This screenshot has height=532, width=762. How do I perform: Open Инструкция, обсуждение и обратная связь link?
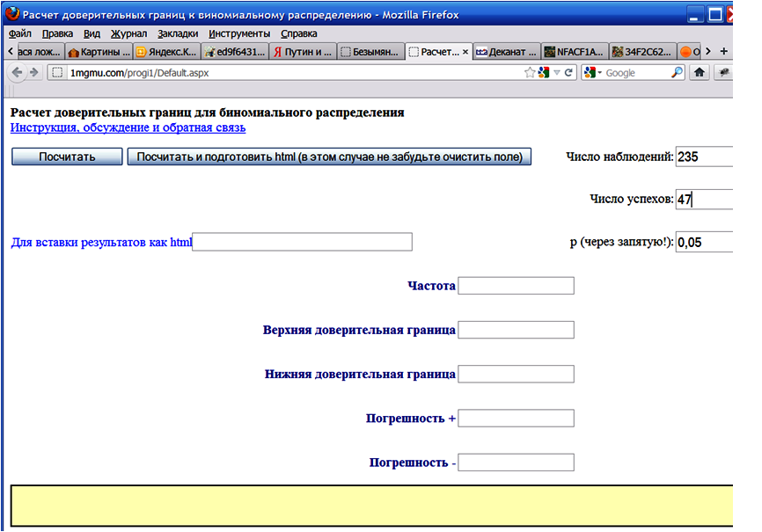(x=128, y=128)
